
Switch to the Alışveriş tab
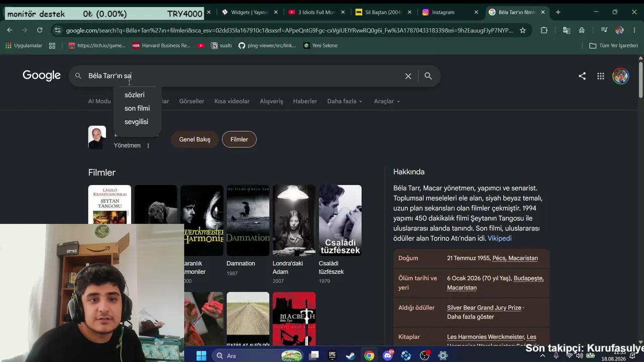point(271,101)
